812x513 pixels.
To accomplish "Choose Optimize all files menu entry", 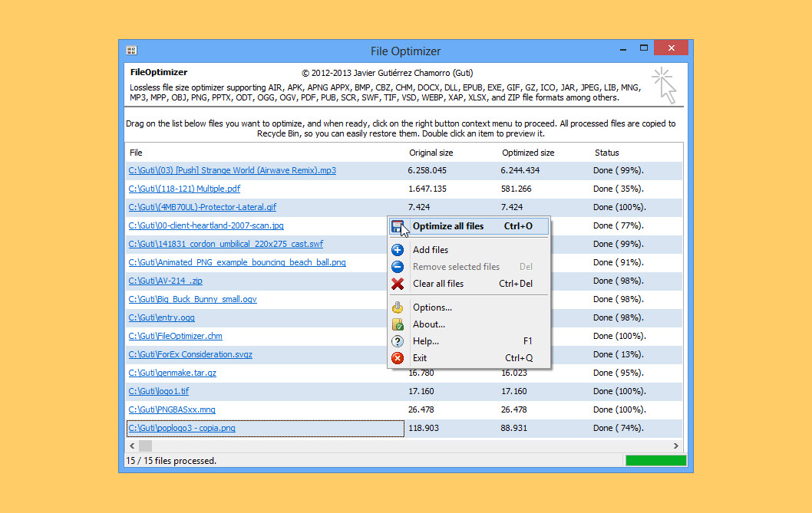I will (x=469, y=226).
